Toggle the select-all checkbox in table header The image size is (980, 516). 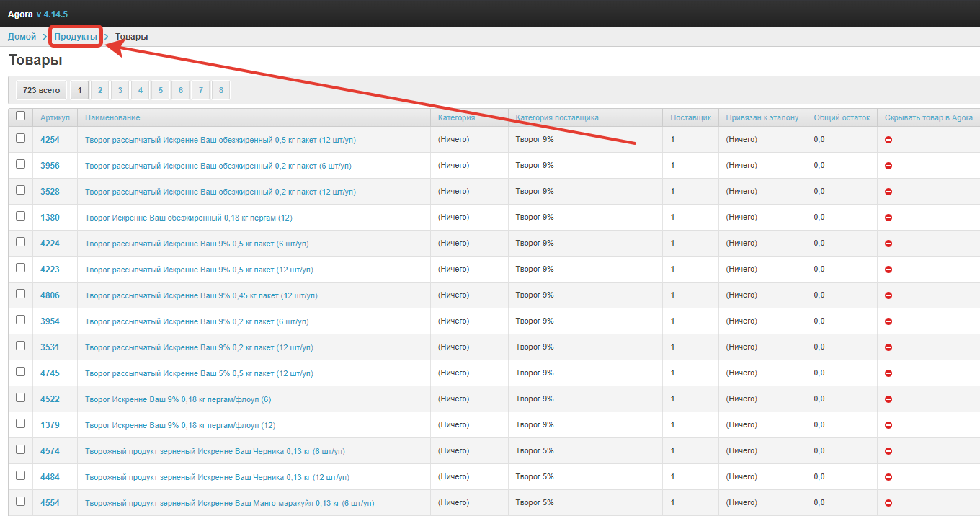20,116
